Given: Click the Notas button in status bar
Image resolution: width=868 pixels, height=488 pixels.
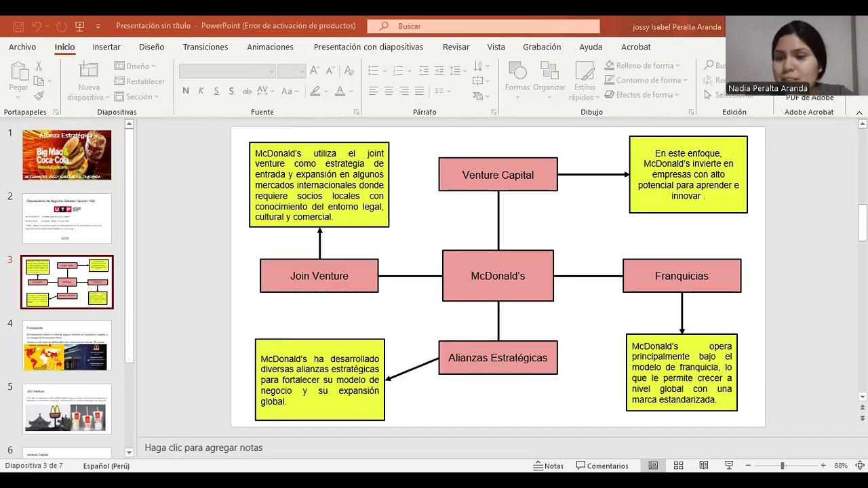Looking at the screenshot, I should 549,466.
